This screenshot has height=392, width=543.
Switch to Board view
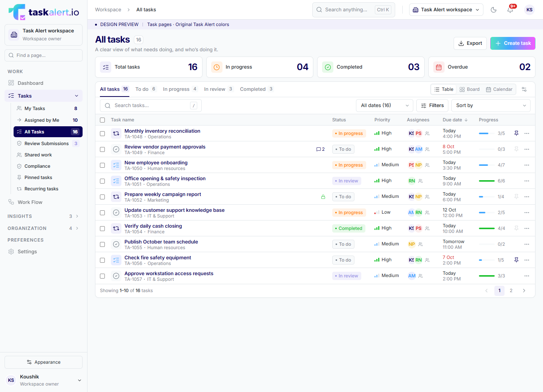coord(470,89)
